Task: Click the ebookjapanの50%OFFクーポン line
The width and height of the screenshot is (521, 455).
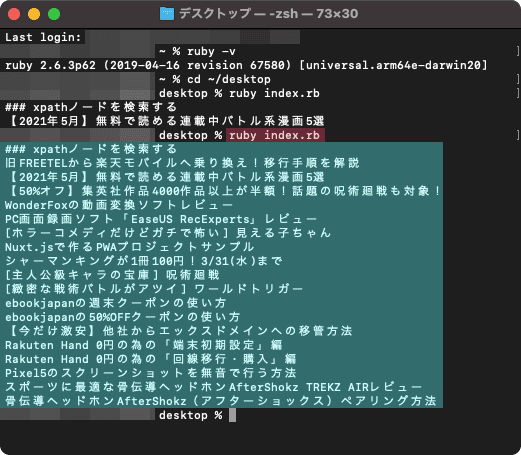Action: [x=122, y=317]
